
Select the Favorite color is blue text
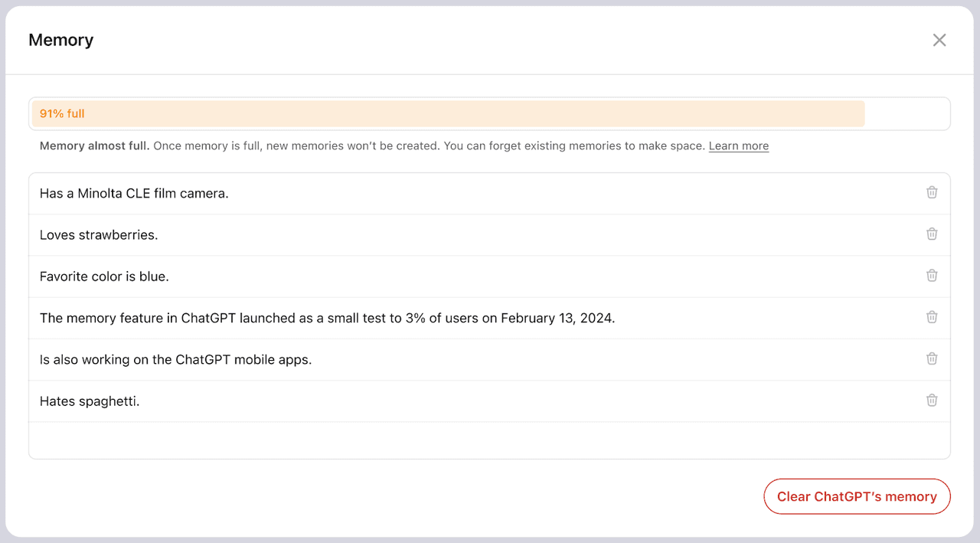(104, 276)
